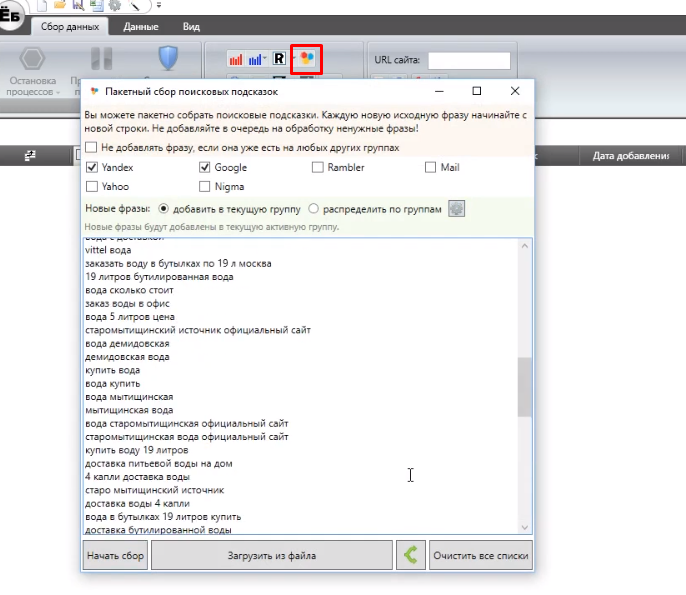Create a new project via the blank page icon
686x595 pixels.
[x=42, y=5]
